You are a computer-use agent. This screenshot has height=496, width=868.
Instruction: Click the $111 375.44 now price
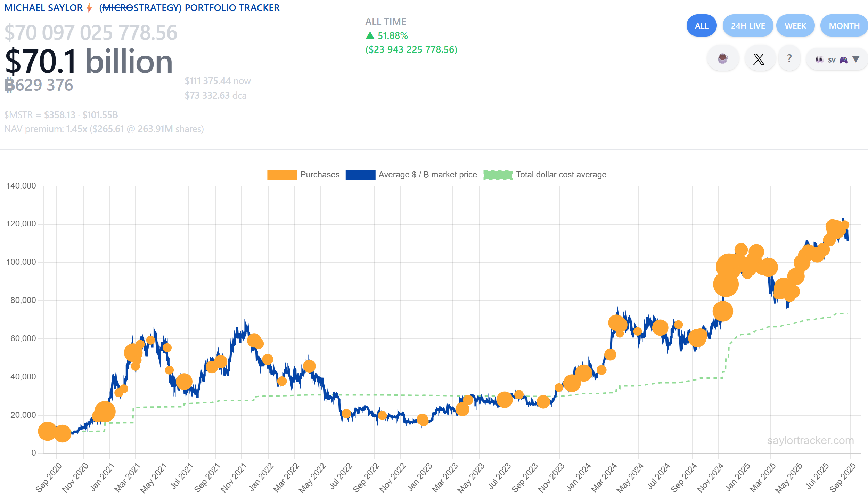pos(218,81)
